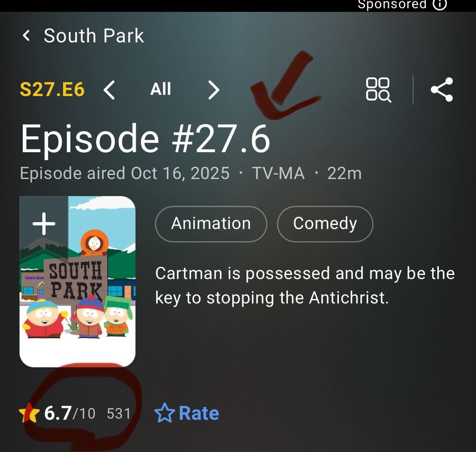The width and height of the screenshot is (476, 452).
Task: Open the South Park series title
Action: (x=94, y=36)
